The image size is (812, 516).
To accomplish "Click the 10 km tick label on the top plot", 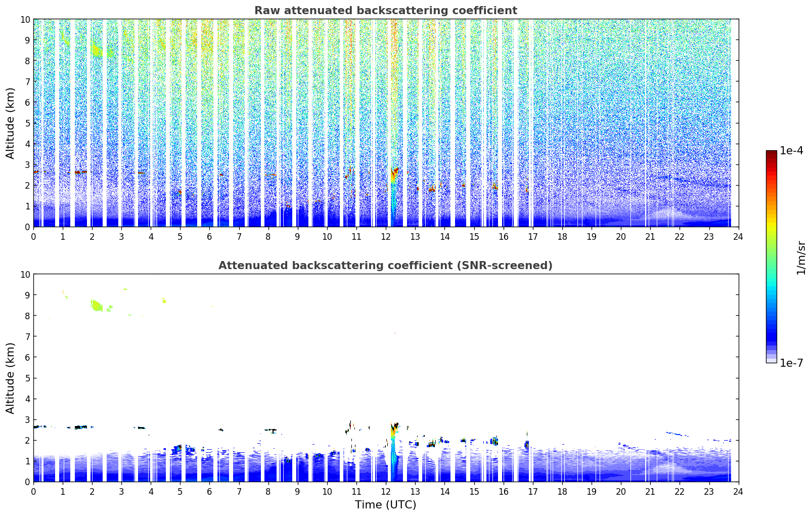I will pyautogui.click(x=25, y=19).
